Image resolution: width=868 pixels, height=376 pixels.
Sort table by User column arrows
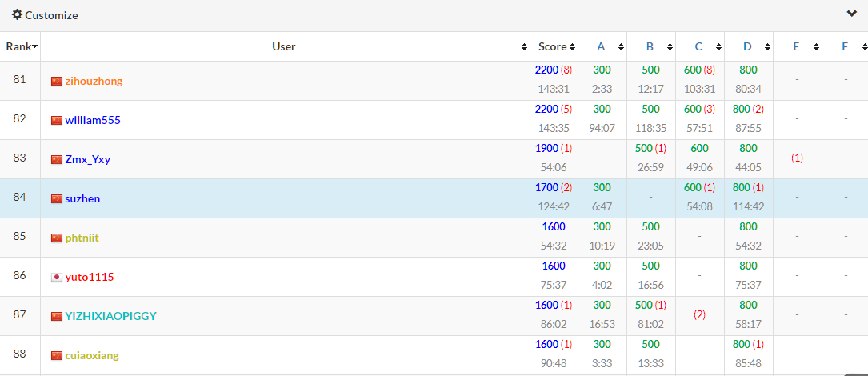tap(524, 47)
